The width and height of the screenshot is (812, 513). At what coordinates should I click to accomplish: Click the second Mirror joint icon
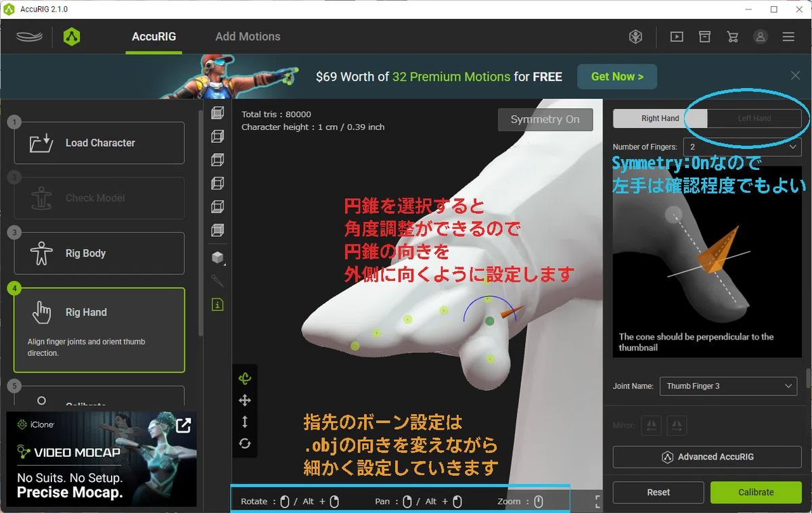point(677,425)
